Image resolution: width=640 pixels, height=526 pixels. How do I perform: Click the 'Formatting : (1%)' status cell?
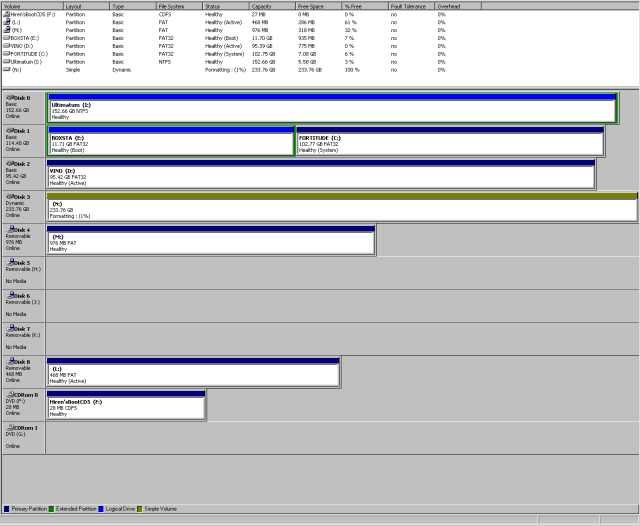pos(225,70)
